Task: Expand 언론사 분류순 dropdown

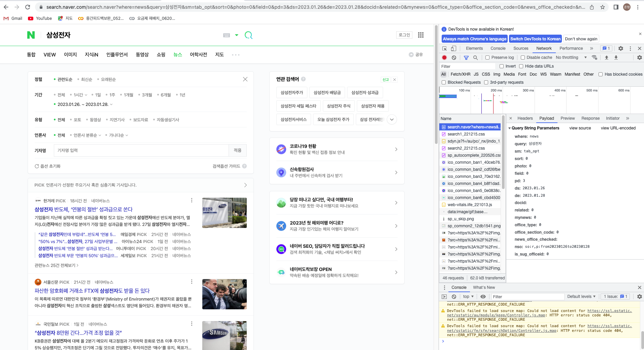Action: (x=87, y=135)
